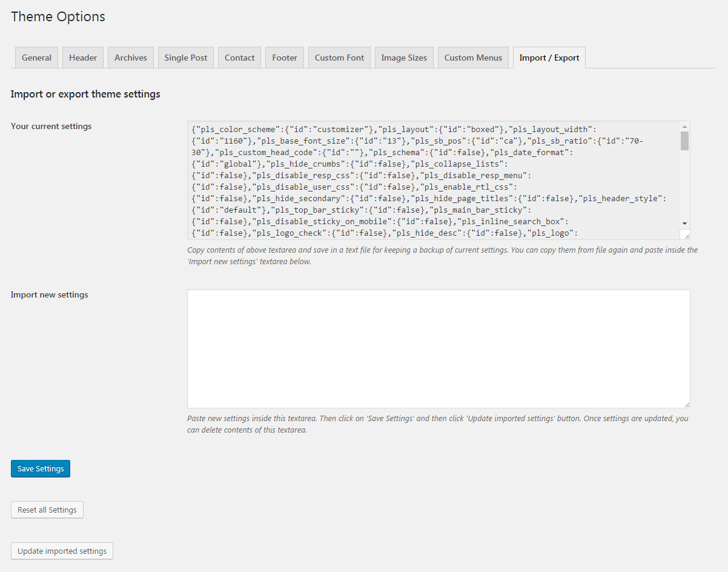The height and width of the screenshot is (572, 728).
Task: Click the Save Settings button
Action: [x=41, y=468]
